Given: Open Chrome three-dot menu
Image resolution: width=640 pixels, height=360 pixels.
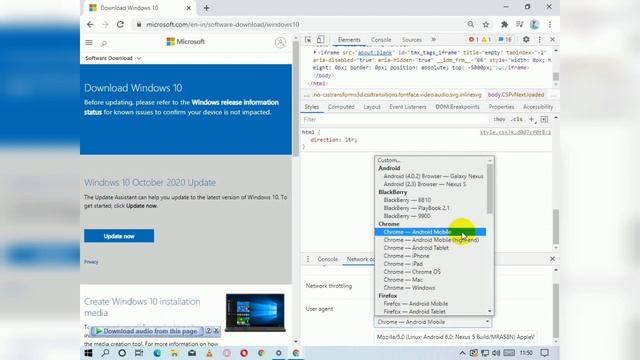Looking at the screenshot, I should (550, 24).
